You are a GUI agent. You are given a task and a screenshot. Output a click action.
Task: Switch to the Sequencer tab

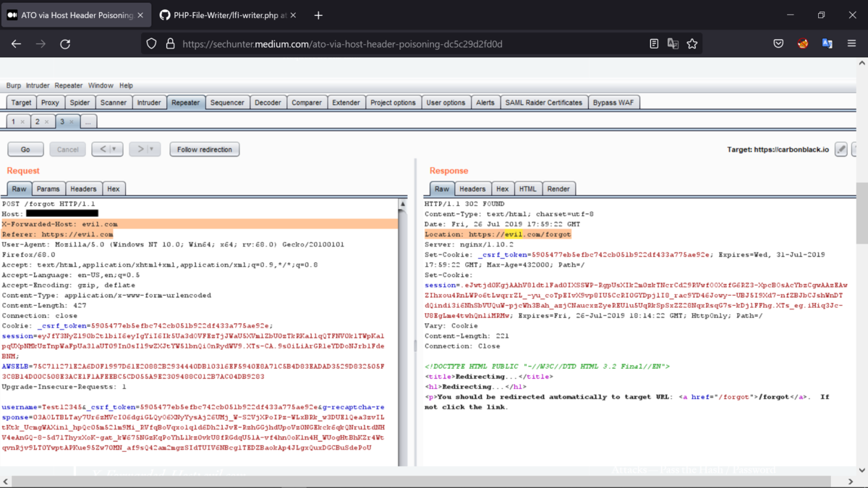coord(227,103)
